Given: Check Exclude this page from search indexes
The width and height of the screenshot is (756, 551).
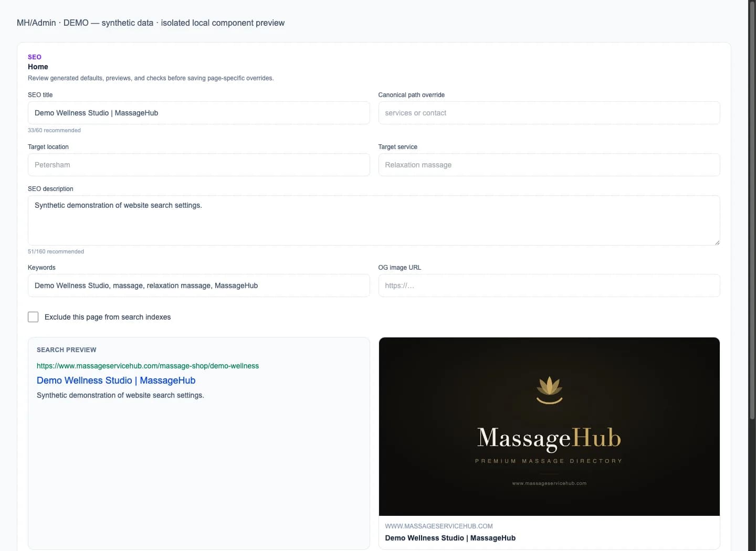Looking at the screenshot, I should tap(33, 317).
